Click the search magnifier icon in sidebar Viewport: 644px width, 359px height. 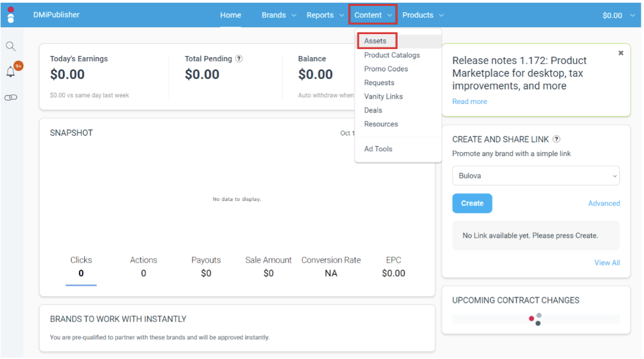point(11,46)
